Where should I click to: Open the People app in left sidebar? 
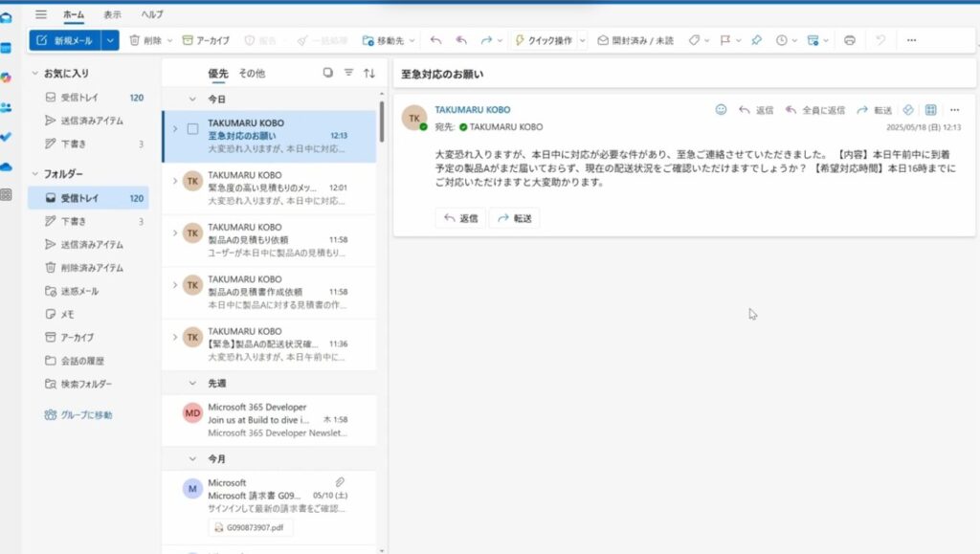click(x=7, y=107)
